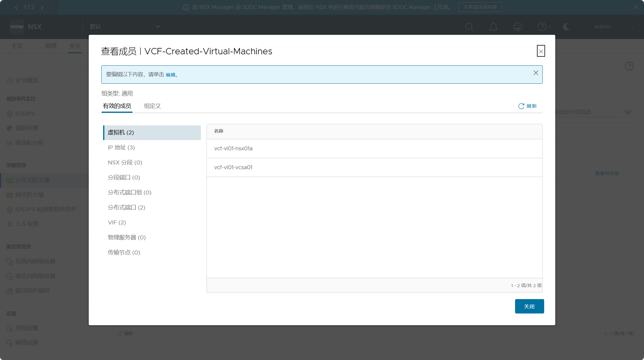Screen dimensions: 644x360
Task: Click the vcf-vi01-vcsa01 row
Action: click(x=233, y=167)
